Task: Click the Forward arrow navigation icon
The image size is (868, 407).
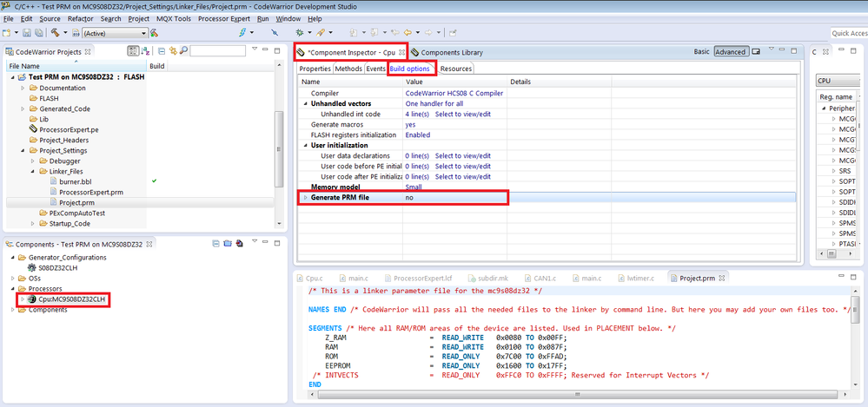Action: [427, 33]
